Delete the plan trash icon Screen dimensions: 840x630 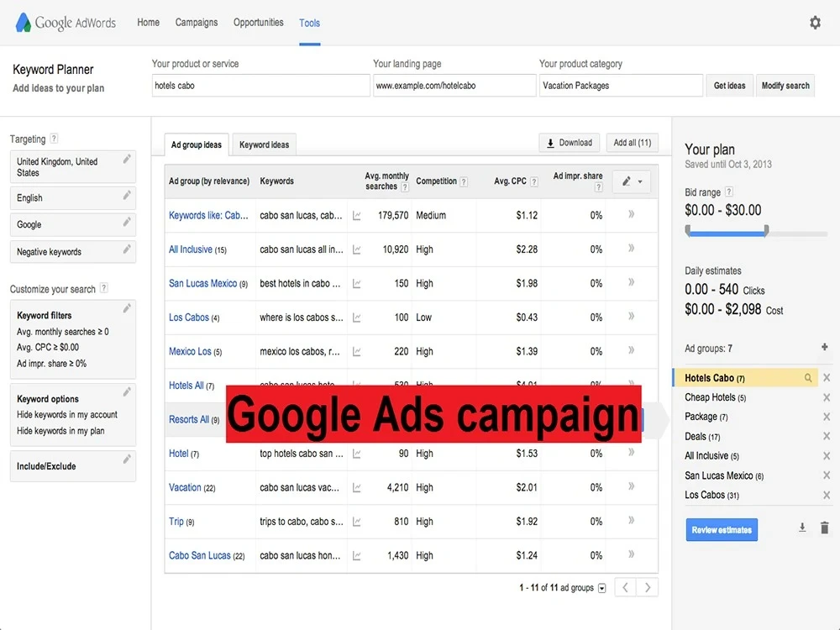pos(825,528)
